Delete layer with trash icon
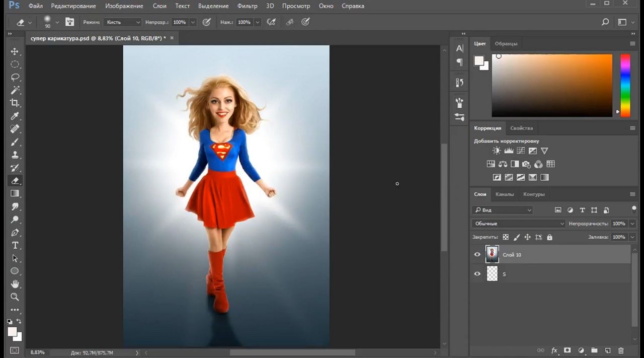The height and width of the screenshot is (358, 644). click(x=621, y=350)
